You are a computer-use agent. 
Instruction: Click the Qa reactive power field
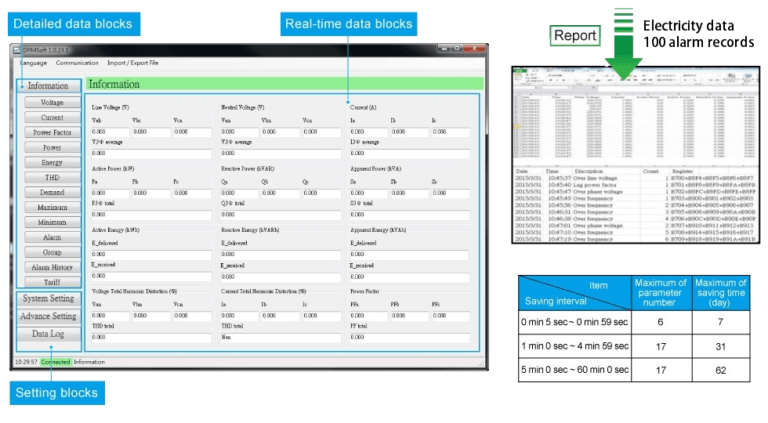coord(240,193)
